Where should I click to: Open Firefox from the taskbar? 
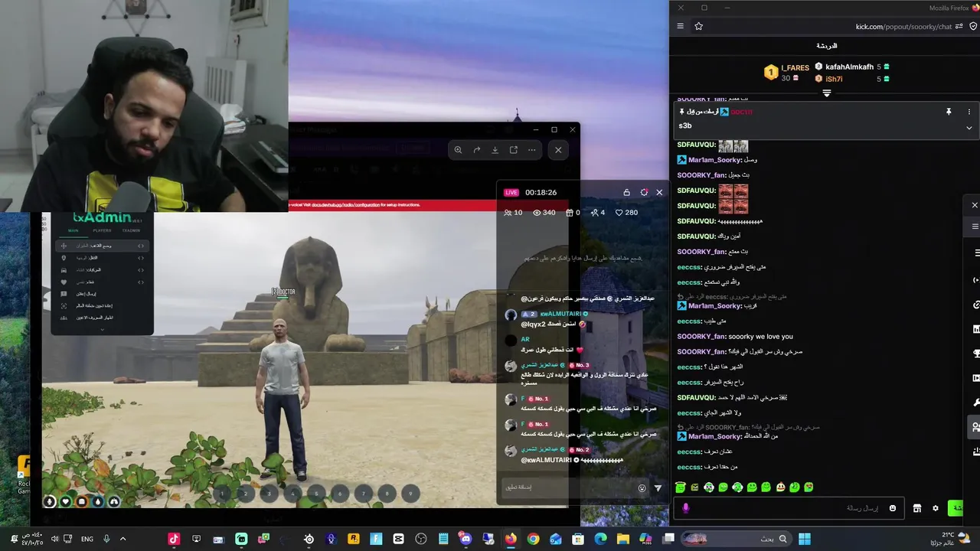coord(511,539)
